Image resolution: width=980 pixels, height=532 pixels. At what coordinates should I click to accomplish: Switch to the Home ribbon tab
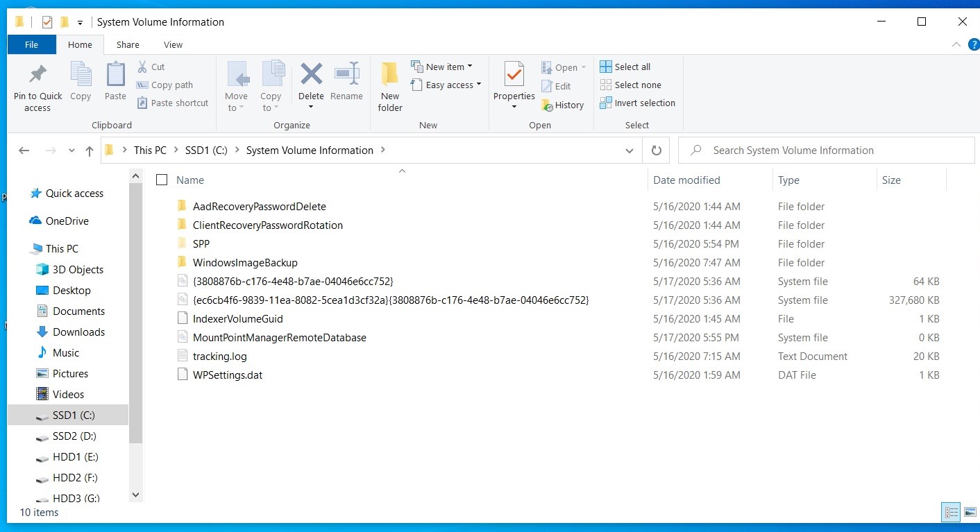80,44
